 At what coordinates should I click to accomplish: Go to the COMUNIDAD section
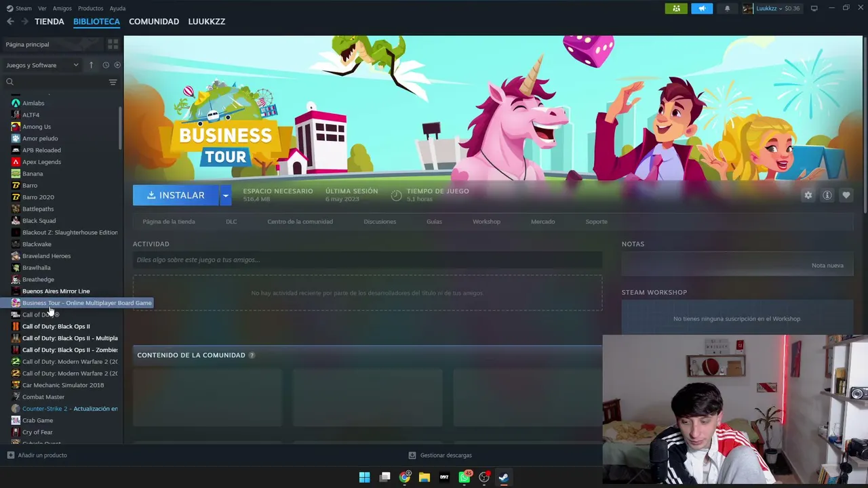tap(154, 22)
